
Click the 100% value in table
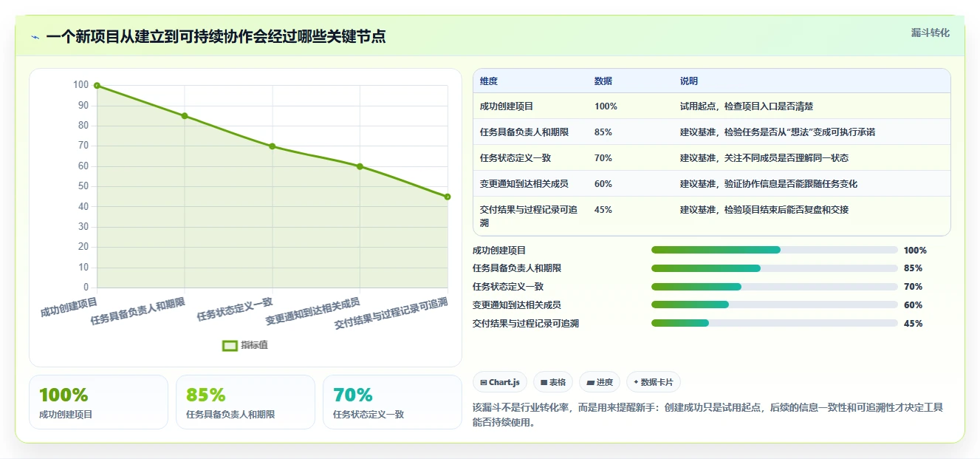click(606, 106)
